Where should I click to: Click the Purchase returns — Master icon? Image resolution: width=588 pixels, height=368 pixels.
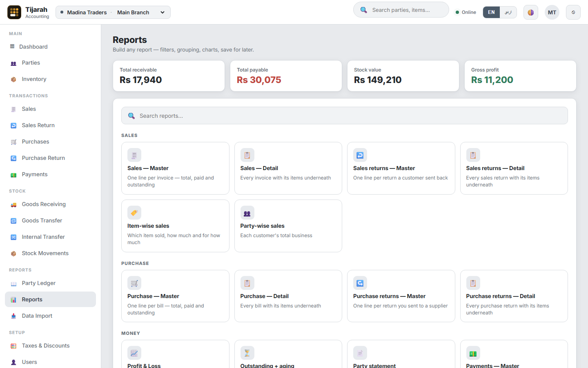360,283
